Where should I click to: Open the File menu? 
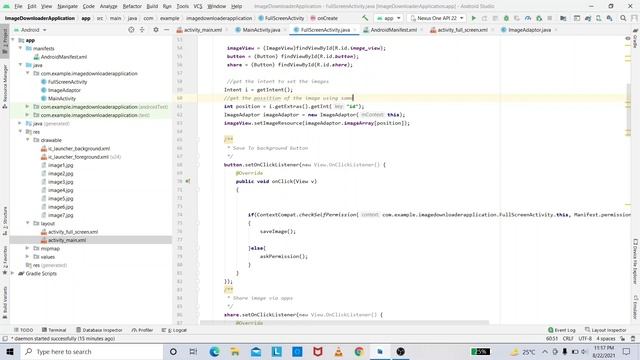18,6
